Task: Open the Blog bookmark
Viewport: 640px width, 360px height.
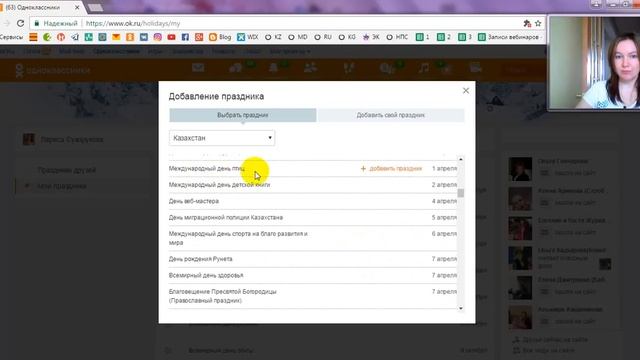Action: (220, 37)
